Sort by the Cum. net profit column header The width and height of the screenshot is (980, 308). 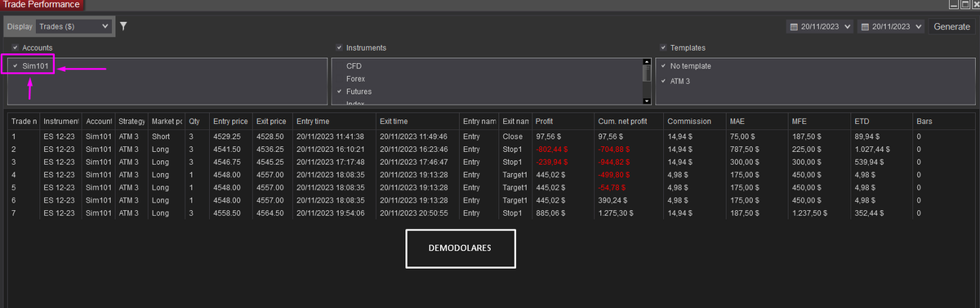(x=629, y=121)
